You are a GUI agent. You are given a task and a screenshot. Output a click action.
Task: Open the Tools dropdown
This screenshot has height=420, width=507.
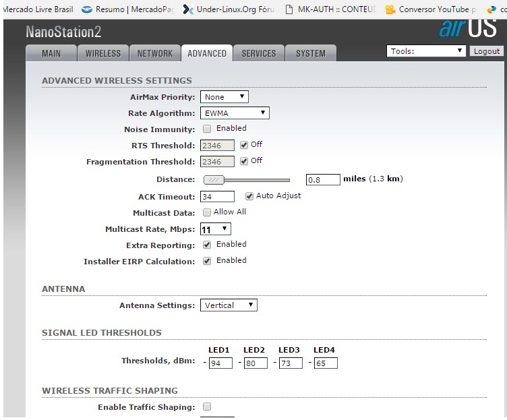(x=426, y=51)
